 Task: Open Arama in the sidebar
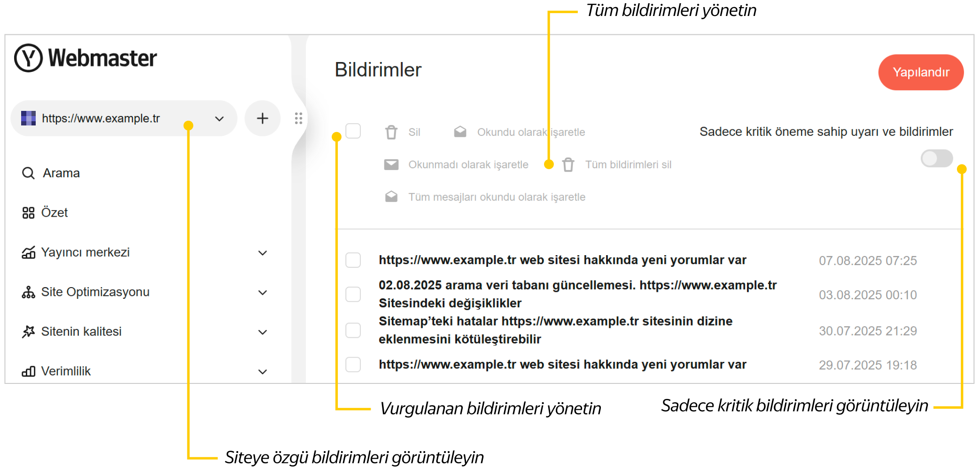pyautogui.click(x=61, y=173)
